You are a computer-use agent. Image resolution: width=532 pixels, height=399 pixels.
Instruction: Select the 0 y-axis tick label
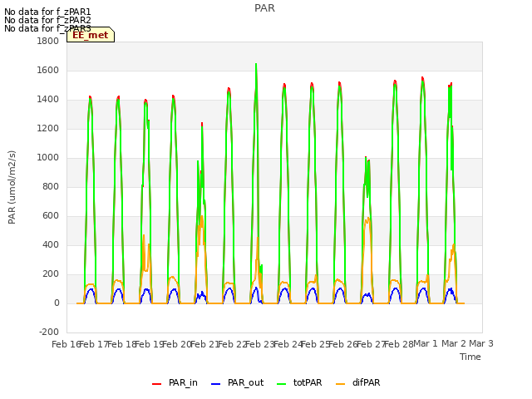pyautogui.click(x=57, y=303)
